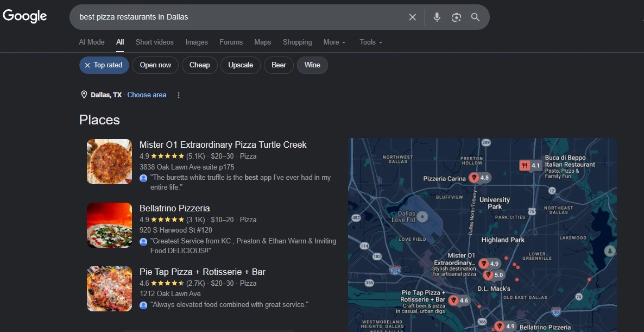This screenshot has width=644, height=332.
Task: Click Mister O1 pizza thumbnail image
Action: click(x=109, y=161)
